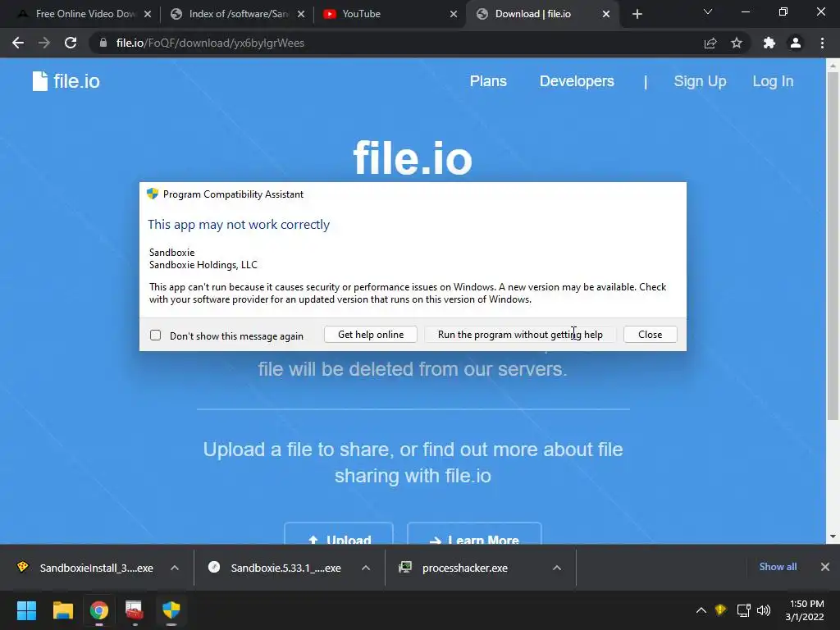Bookmark this page with the star icon

(737, 43)
